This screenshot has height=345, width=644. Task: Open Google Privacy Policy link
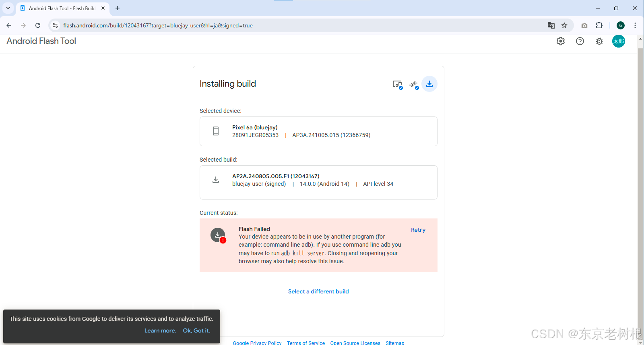257,343
